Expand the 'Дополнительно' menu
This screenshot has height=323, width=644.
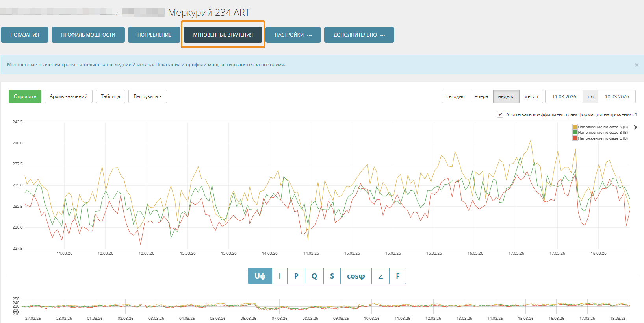[359, 35]
